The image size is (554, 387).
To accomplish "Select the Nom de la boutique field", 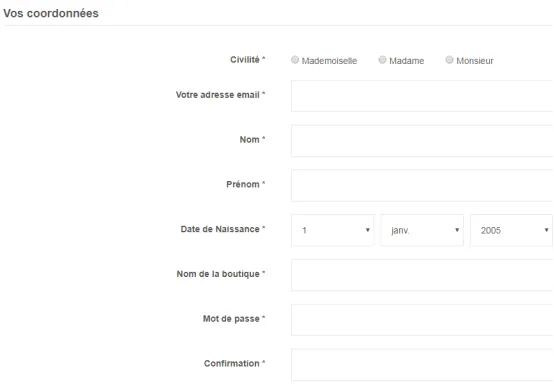I will click(x=422, y=275).
